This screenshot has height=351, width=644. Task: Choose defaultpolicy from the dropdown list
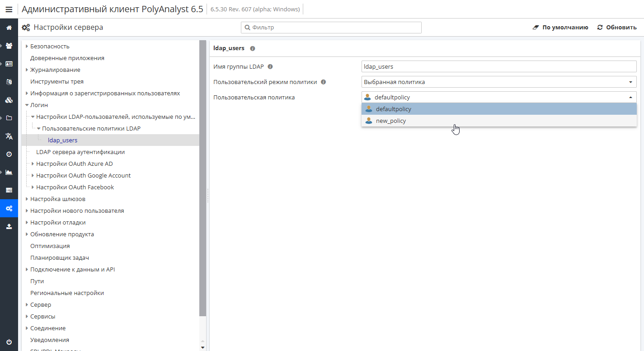499,109
